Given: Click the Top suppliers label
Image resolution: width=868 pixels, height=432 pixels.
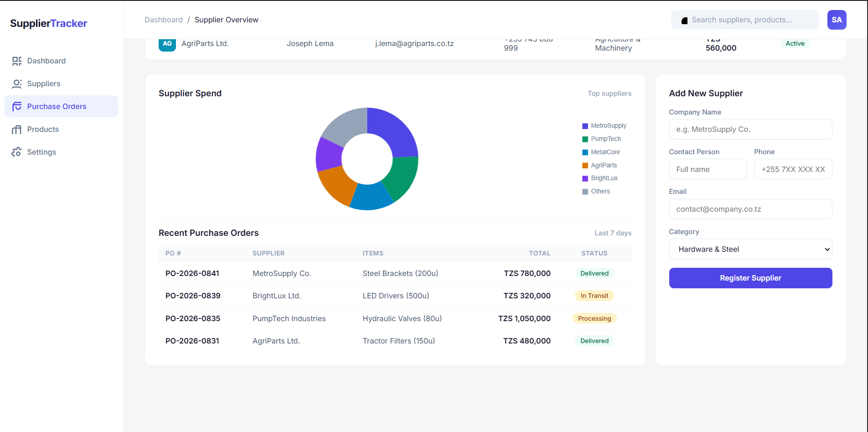Looking at the screenshot, I should (609, 94).
